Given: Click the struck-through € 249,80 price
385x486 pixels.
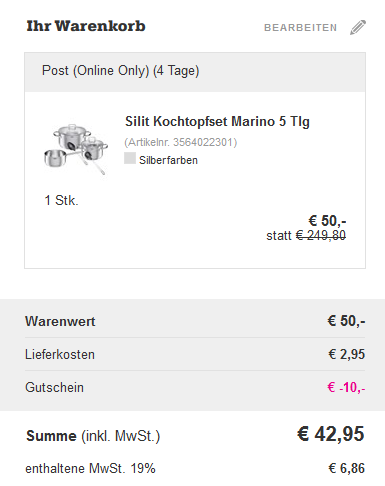Looking at the screenshot, I should pyautogui.click(x=321, y=235).
